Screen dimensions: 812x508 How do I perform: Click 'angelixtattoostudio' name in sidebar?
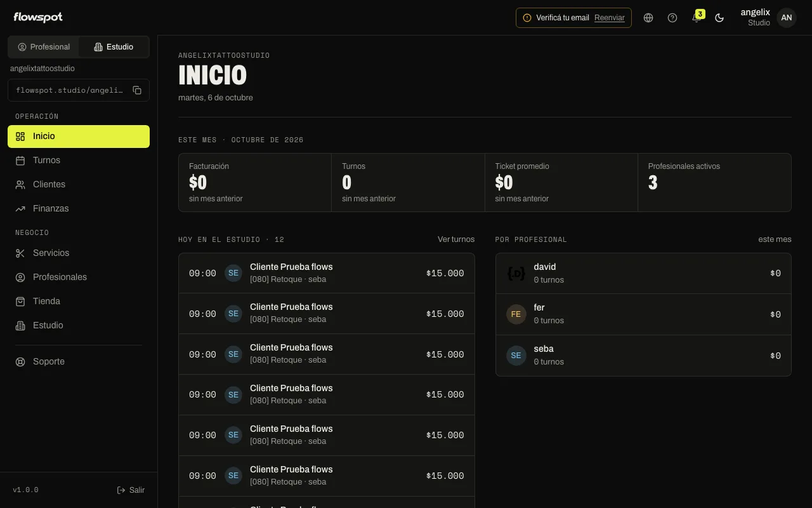point(43,69)
